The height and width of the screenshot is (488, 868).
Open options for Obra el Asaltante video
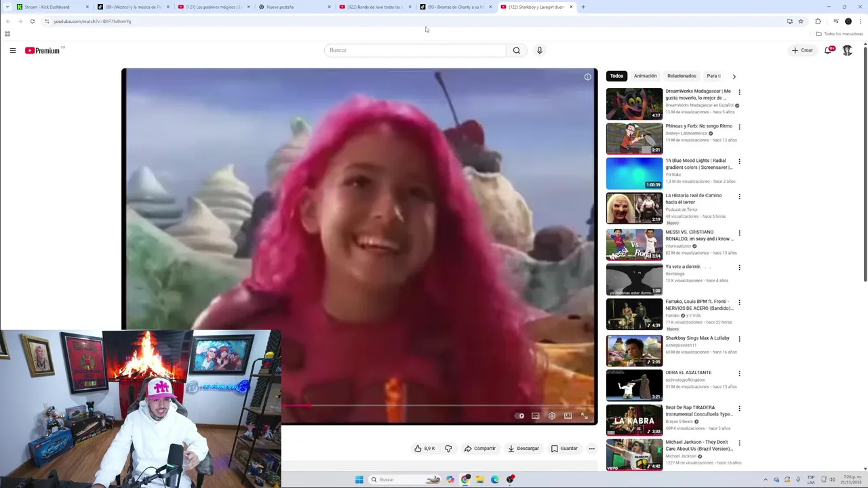[739, 373]
